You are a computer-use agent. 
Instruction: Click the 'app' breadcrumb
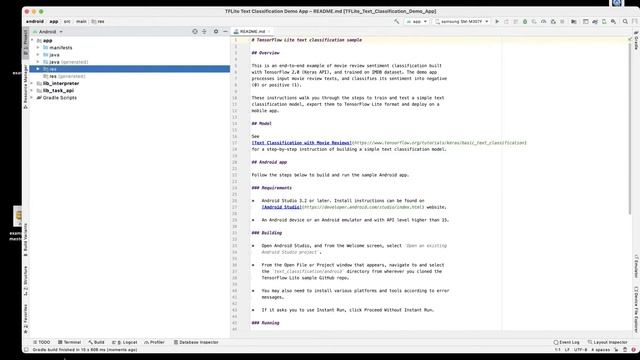pyautogui.click(x=54, y=22)
